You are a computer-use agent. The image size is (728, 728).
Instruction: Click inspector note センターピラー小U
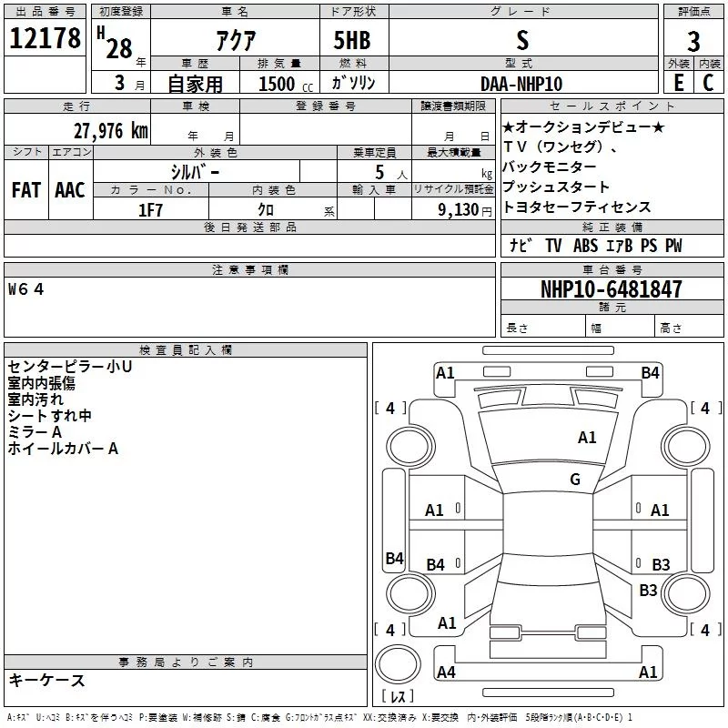click(70, 367)
